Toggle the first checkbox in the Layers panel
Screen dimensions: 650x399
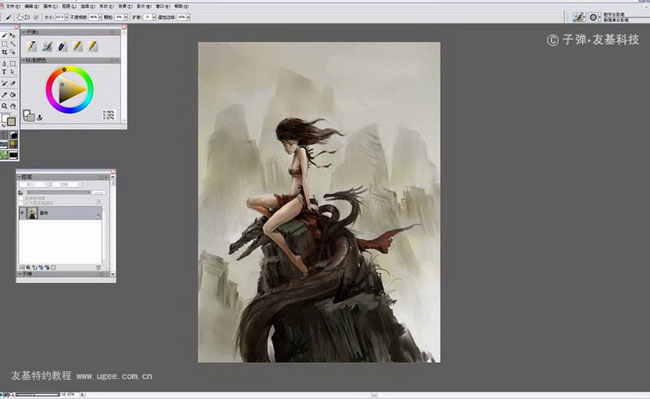[21, 198]
